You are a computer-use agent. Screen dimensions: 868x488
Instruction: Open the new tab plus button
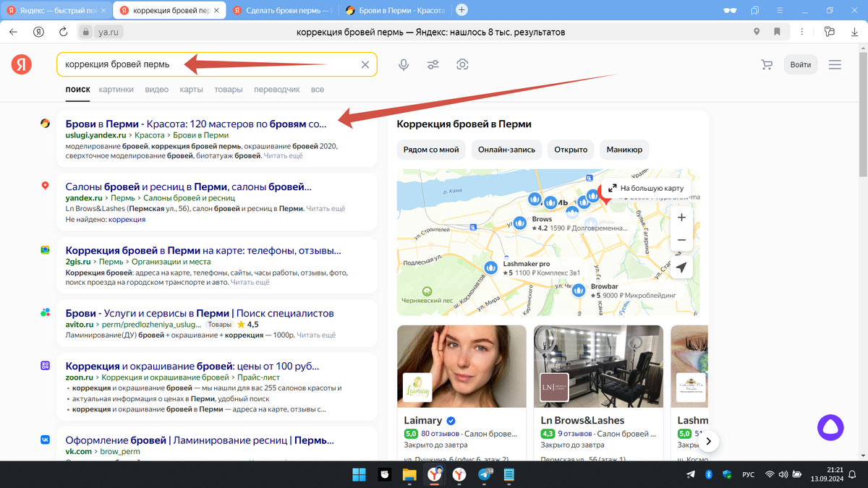[461, 10]
